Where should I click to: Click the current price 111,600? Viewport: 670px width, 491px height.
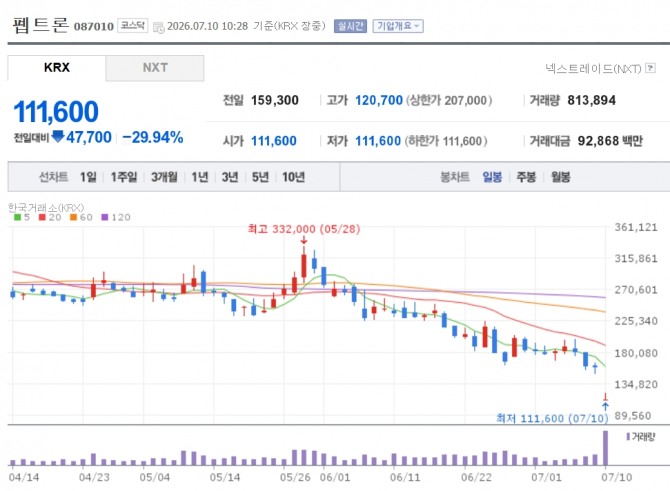[x=56, y=112]
